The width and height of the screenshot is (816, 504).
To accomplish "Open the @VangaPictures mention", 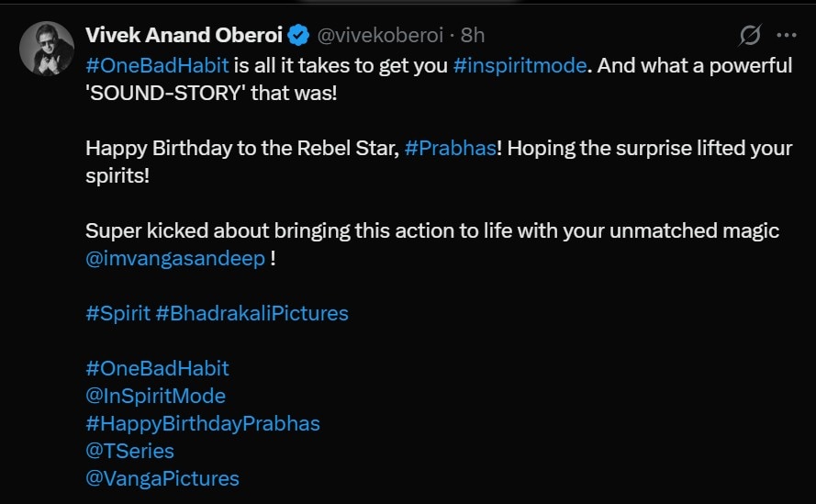I will [x=162, y=478].
